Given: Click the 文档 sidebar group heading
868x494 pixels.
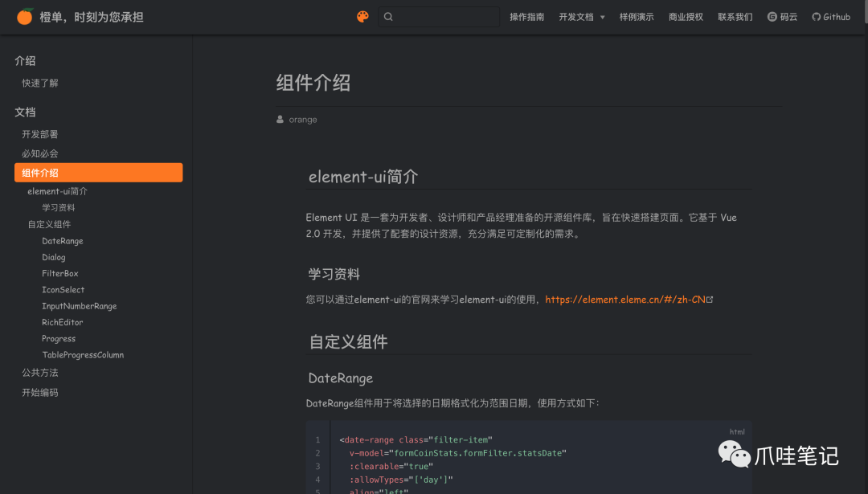Looking at the screenshot, I should tap(25, 112).
